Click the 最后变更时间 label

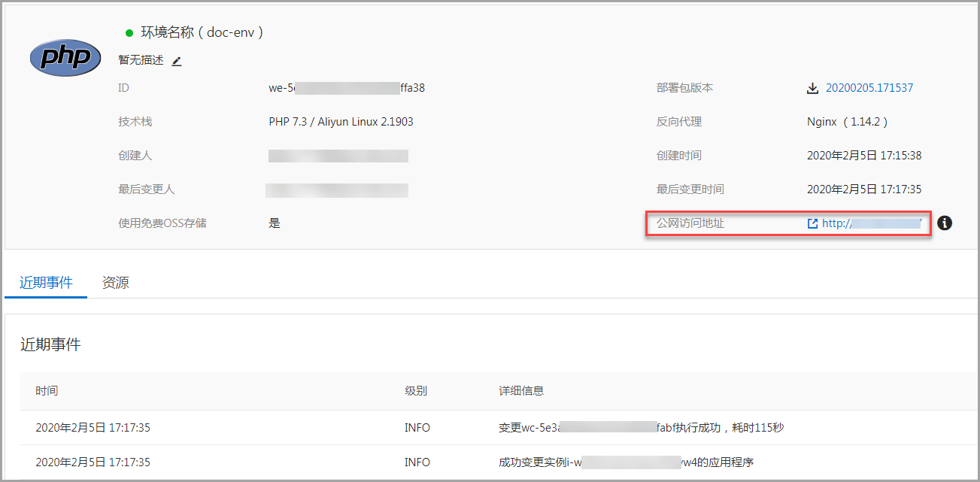click(690, 189)
